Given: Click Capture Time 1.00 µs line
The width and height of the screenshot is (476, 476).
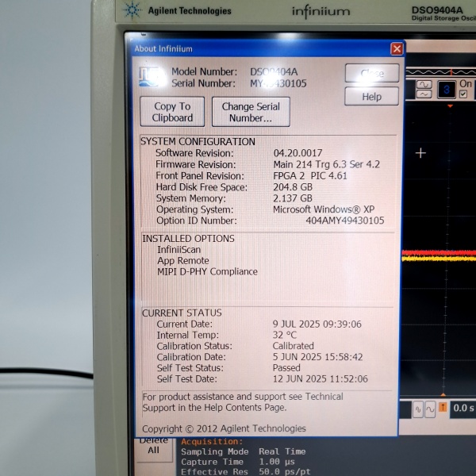Looking at the screenshot, I should (x=238, y=462).
